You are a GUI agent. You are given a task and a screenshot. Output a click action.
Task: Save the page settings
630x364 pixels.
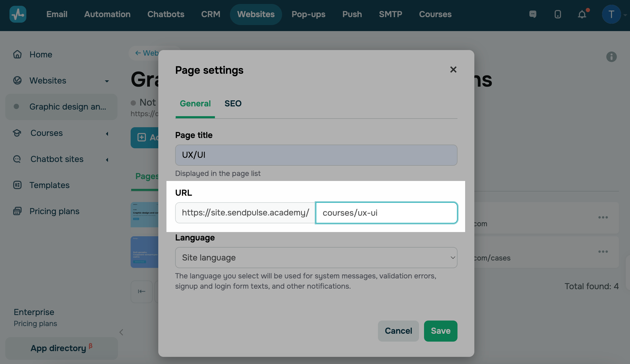440,331
